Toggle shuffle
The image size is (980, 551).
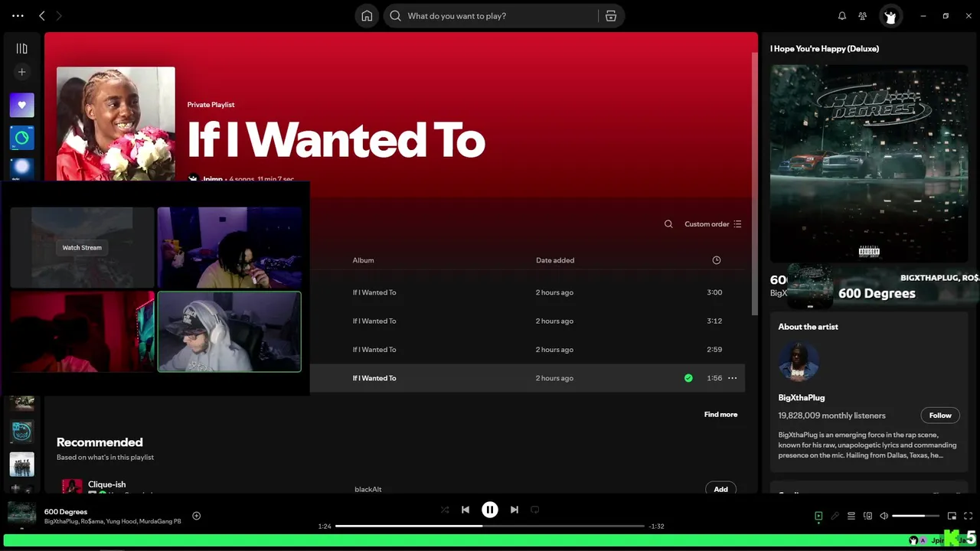[x=445, y=510]
